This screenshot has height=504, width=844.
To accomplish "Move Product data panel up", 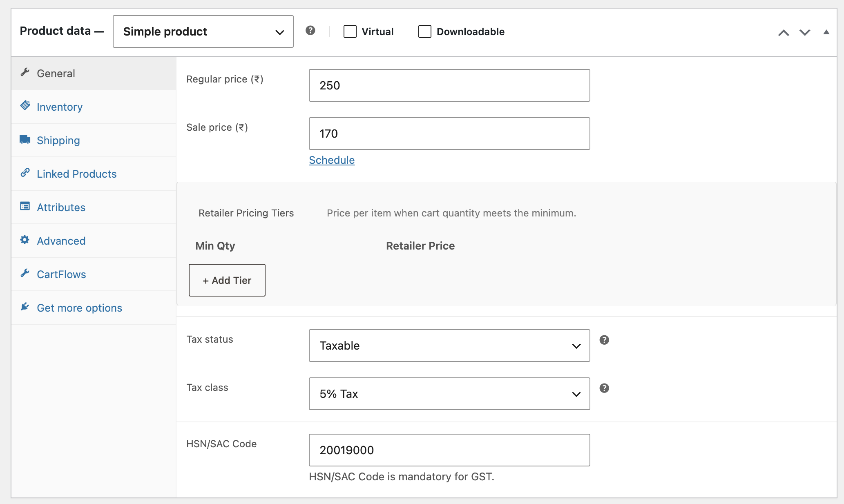I will pos(784,32).
